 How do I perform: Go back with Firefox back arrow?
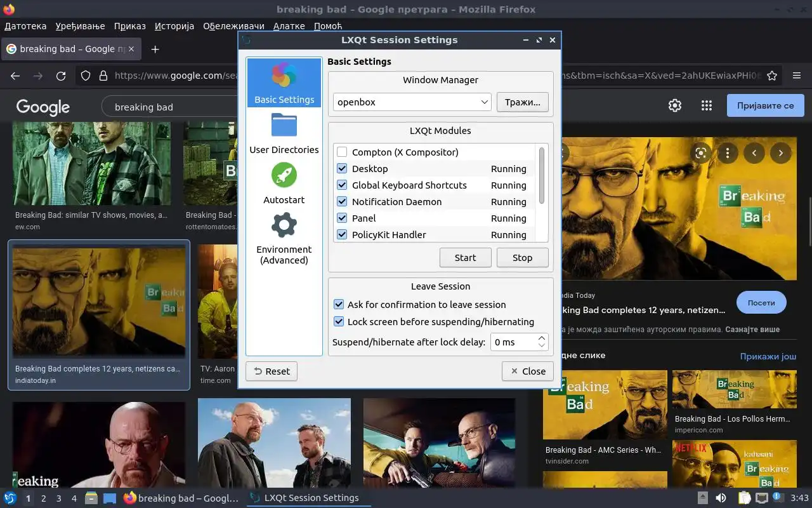(15, 76)
